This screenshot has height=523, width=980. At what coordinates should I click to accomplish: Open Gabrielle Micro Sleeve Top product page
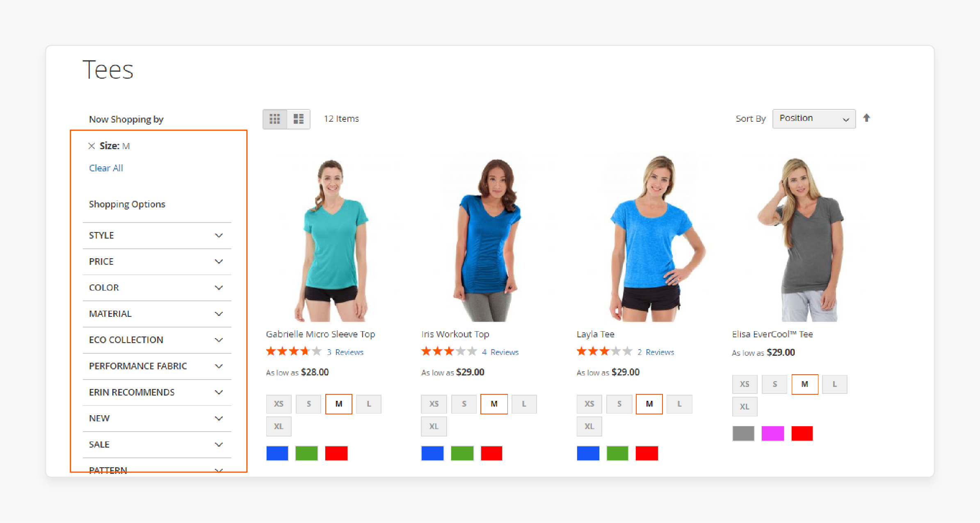click(320, 334)
